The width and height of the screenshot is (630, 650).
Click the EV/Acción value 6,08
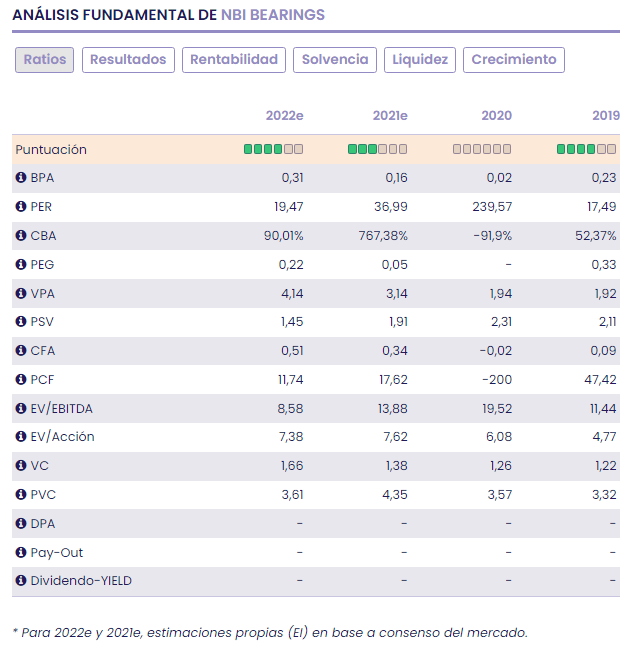click(499, 437)
